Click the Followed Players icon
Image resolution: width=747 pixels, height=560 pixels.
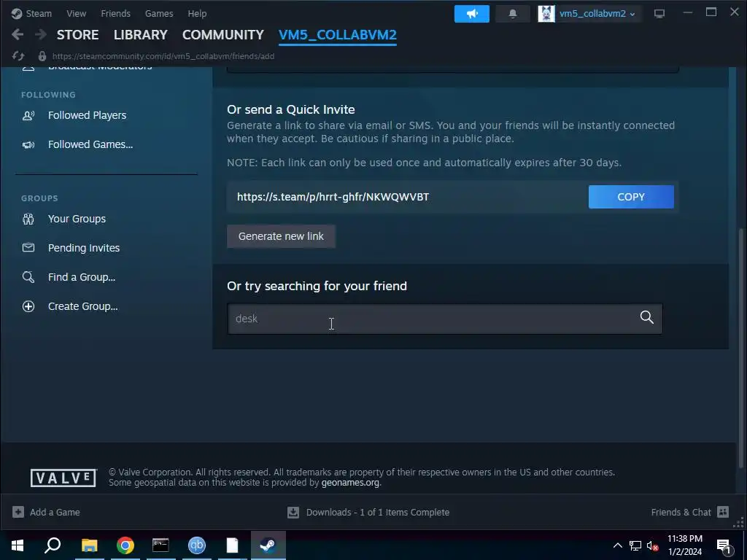28,115
